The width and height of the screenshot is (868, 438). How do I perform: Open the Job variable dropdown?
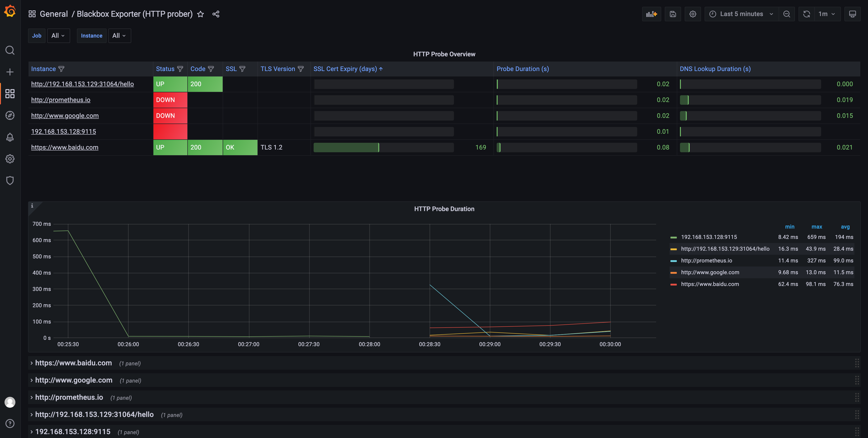(58, 36)
